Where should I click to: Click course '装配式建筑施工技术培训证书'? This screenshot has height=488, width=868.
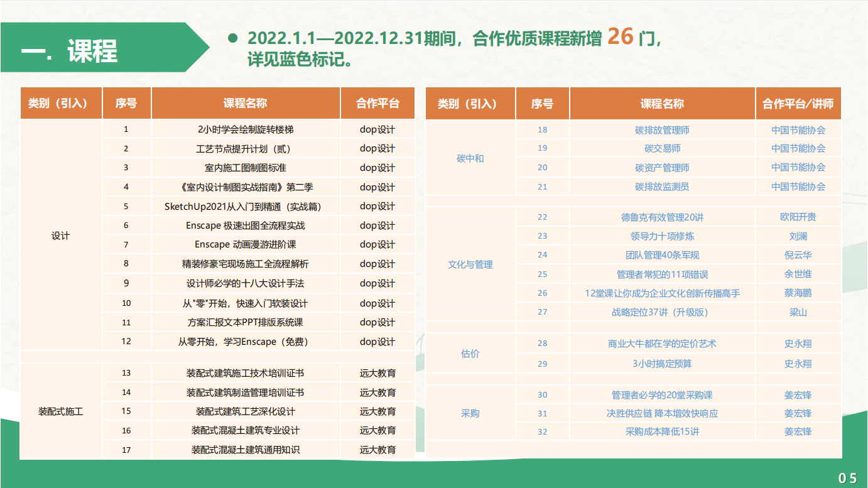tap(246, 373)
